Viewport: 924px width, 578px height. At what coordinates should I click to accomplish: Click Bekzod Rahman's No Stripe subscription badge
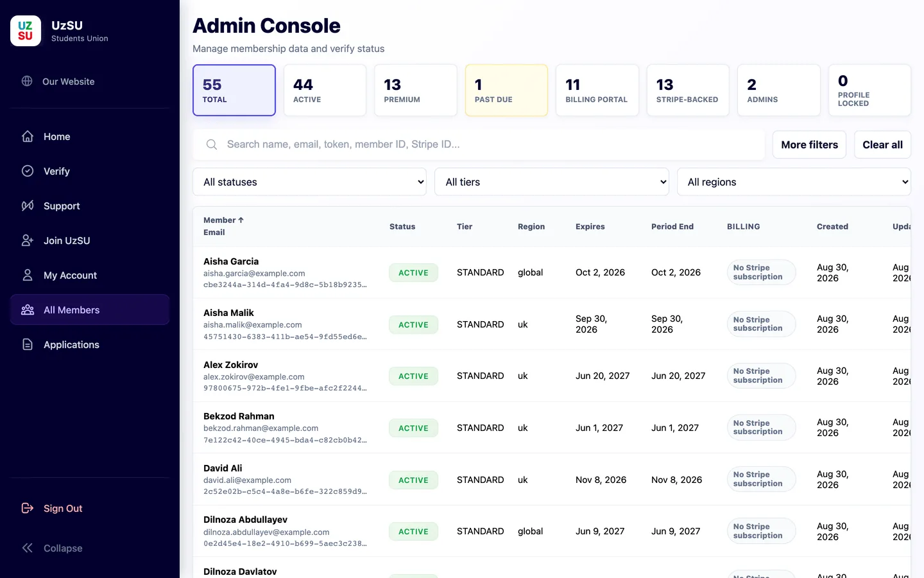click(761, 427)
